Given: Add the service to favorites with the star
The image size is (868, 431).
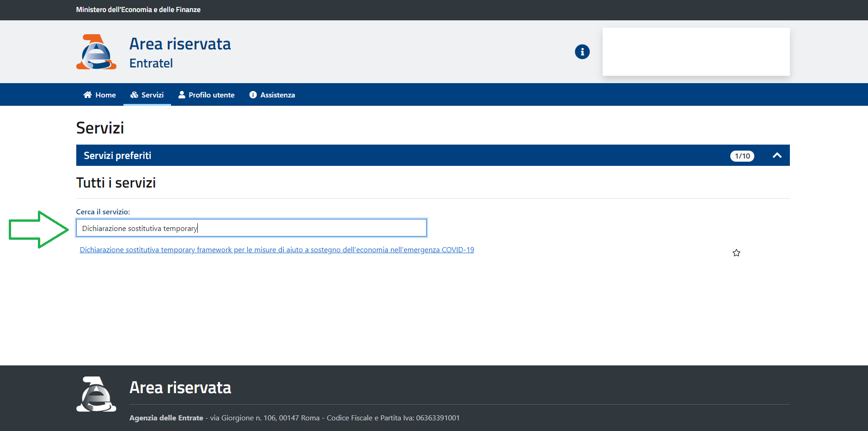Looking at the screenshot, I should pyautogui.click(x=736, y=253).
